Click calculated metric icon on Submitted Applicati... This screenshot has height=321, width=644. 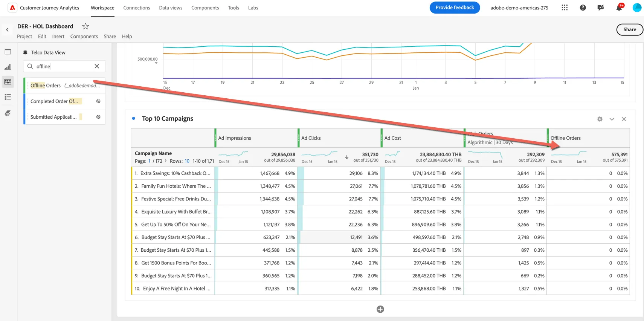pyautogui.click(x=98, y=117)
